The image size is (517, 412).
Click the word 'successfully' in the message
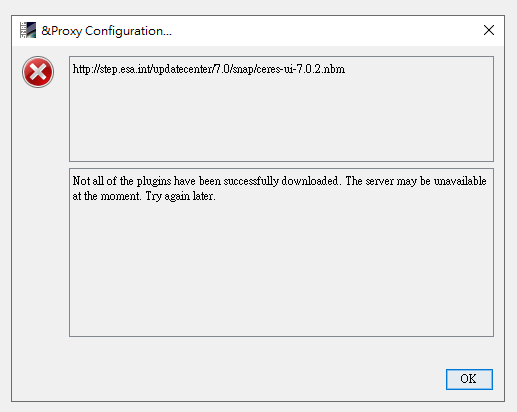click(x=251, y=181)
